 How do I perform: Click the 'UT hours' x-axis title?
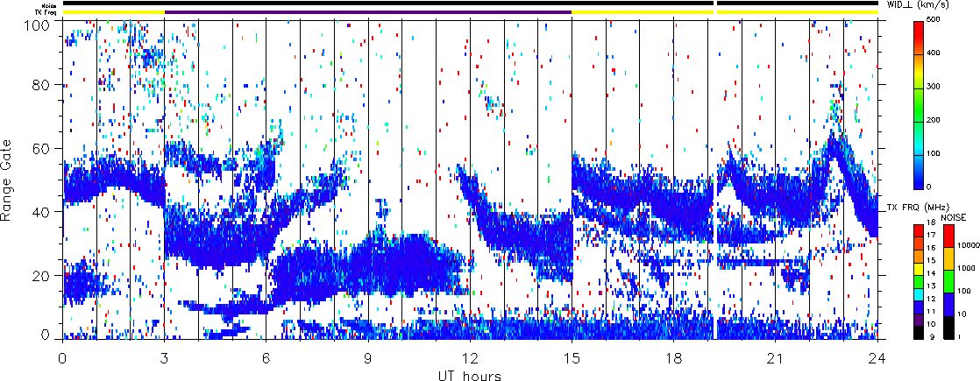(469, 376)
